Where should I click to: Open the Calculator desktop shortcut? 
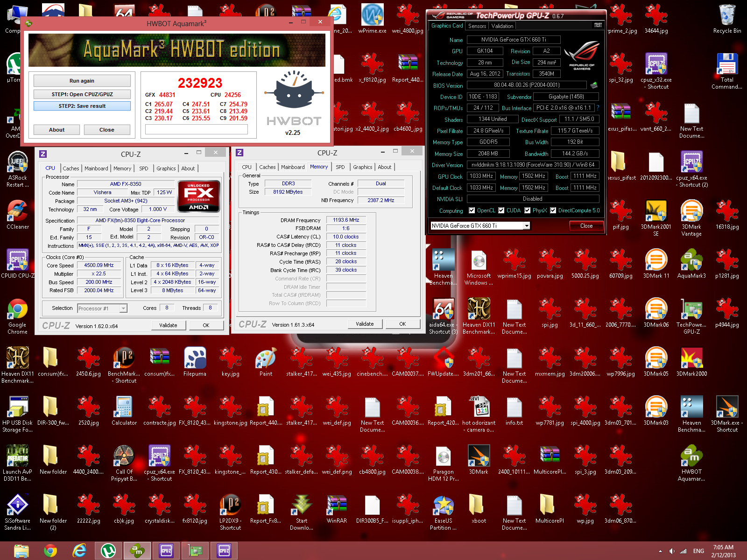pyautogui.click(x=124, y=411)
